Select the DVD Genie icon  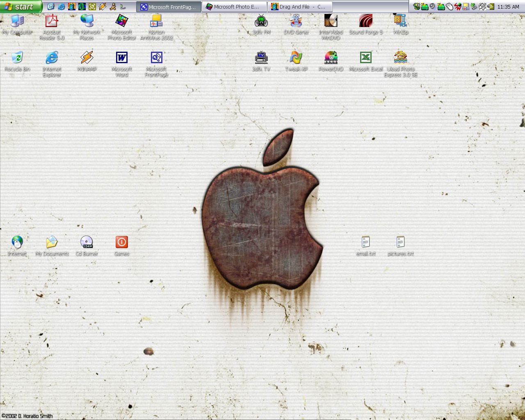point(296,25)
